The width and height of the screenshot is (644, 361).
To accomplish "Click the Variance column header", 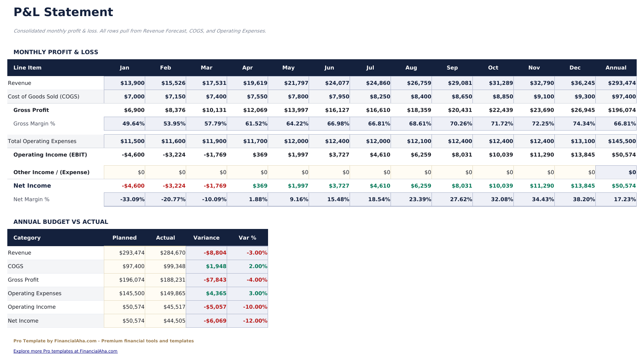I will point(207,238).
